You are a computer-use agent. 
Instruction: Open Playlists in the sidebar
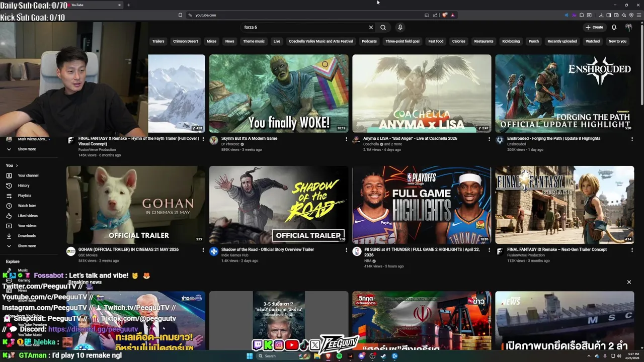25,196
